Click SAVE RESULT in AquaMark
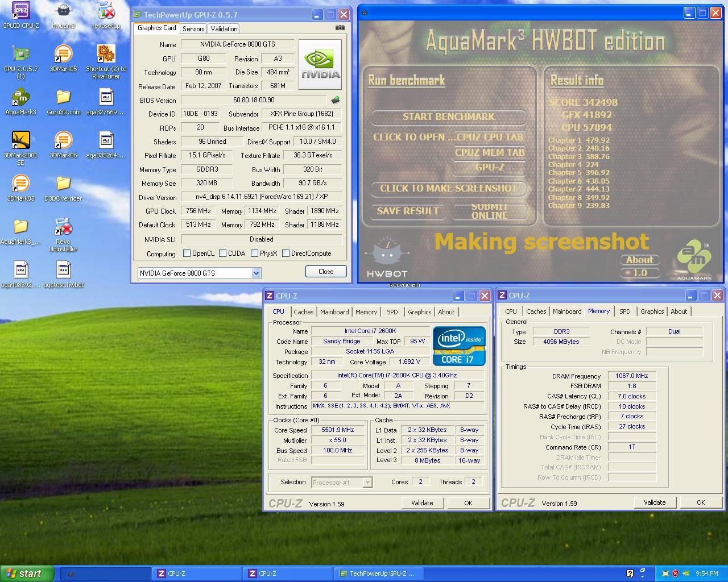 [408, 211]
